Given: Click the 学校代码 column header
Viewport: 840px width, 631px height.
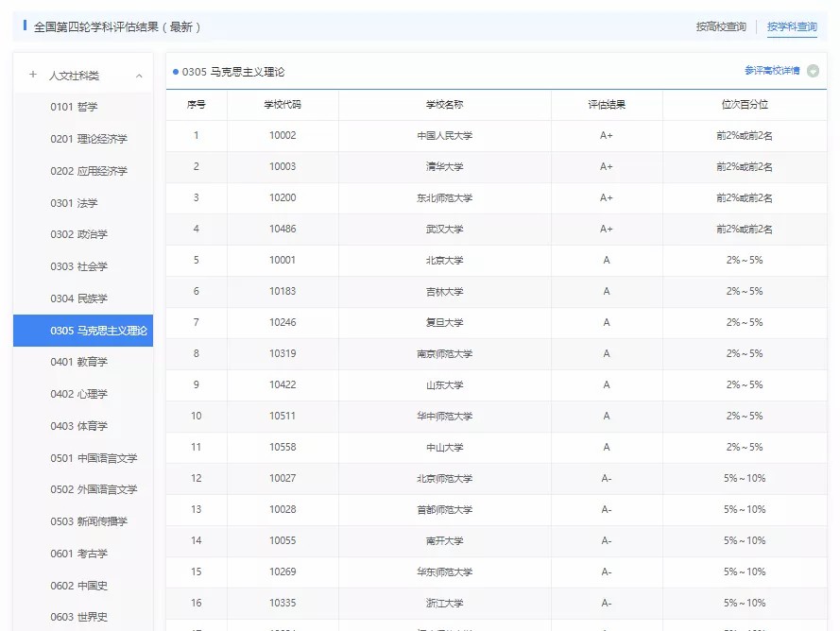Looking at the screenshot, I should (283, 104).
